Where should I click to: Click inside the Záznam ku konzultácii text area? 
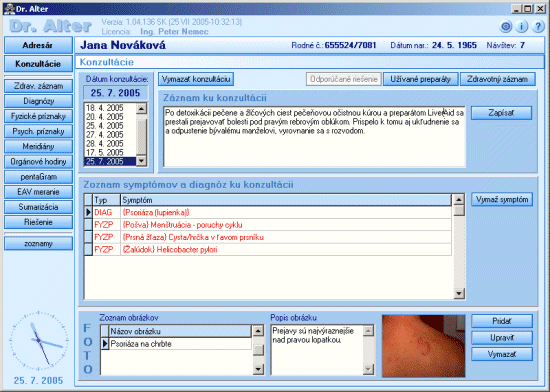(314, 137)
